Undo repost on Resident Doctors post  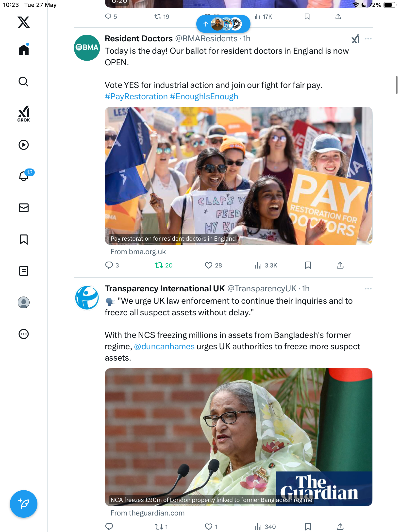[163, 265]
